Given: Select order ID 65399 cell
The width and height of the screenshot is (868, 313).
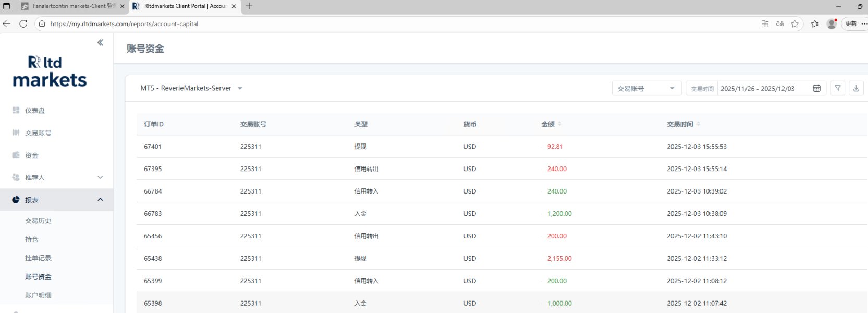Looking at the screenshot, I should pos(153,281).
